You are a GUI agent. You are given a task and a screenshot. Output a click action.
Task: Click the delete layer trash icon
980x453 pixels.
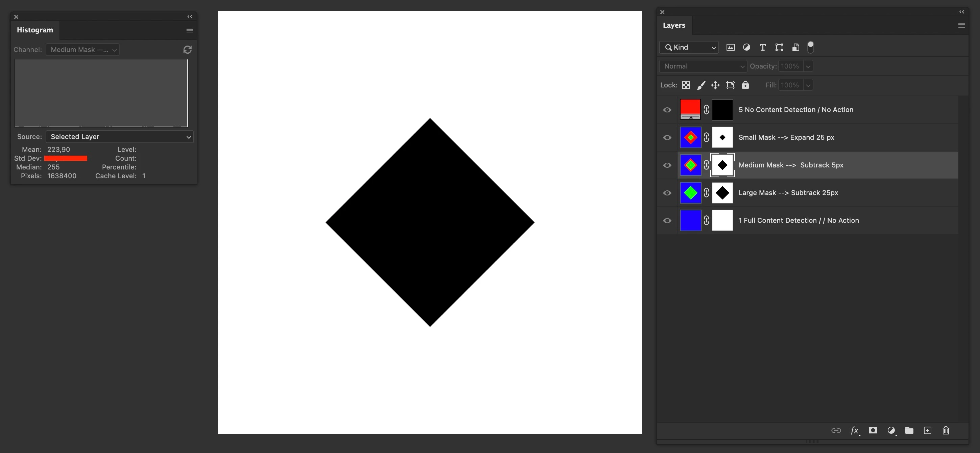point(946,430)
